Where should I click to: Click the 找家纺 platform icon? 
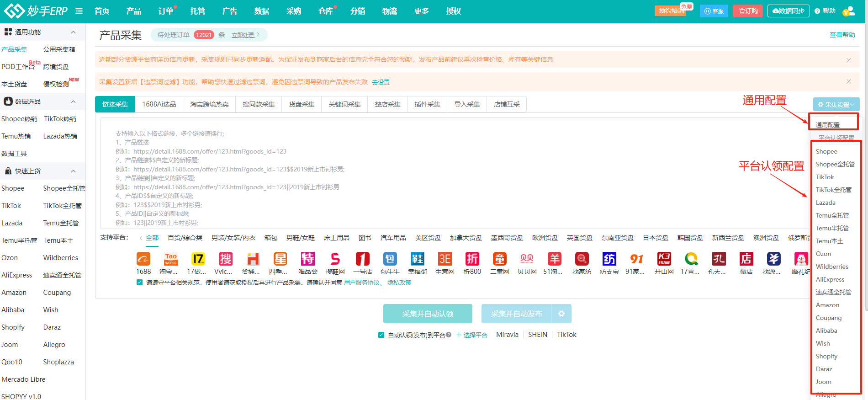pyautogui.click(x=582, y=259)
